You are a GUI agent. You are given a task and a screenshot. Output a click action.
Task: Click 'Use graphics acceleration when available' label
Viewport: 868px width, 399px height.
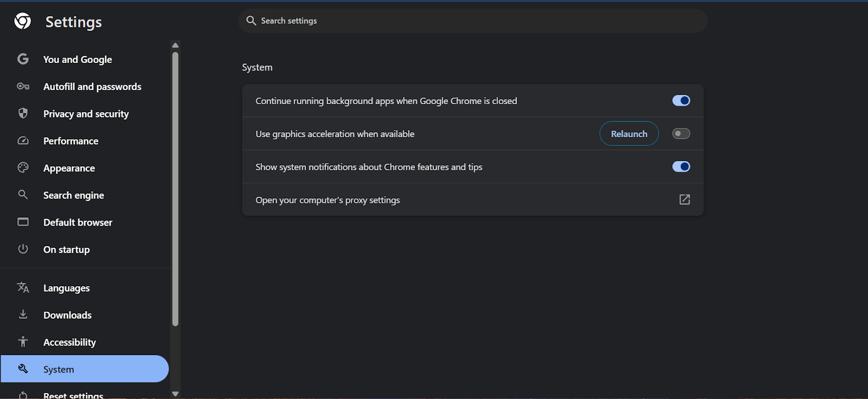(x=335, y=134)
